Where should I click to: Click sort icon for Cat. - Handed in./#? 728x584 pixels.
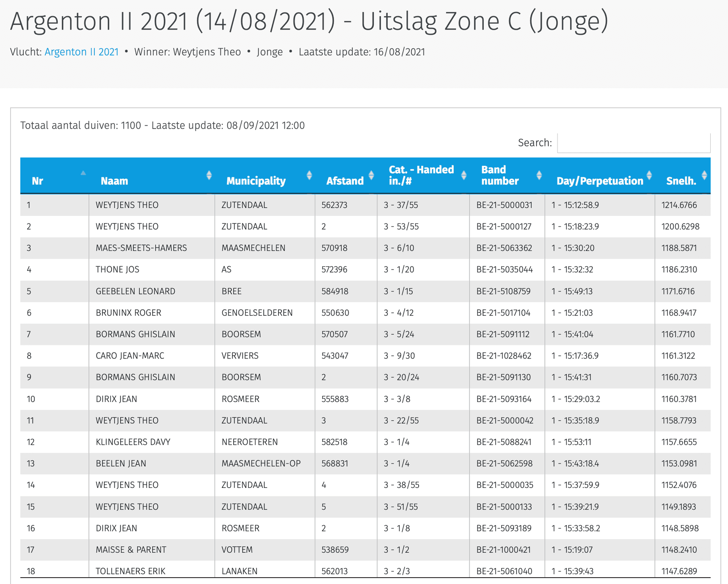click(x=463, y=176)
